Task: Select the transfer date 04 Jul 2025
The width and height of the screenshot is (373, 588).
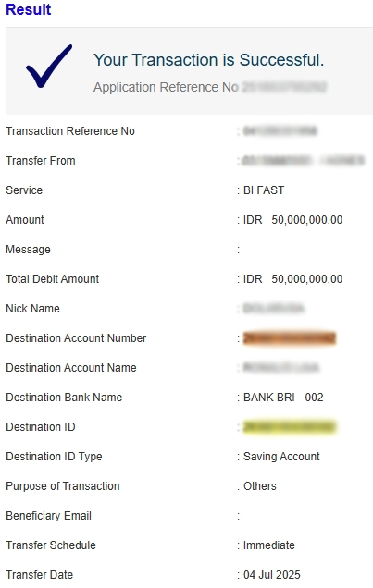Action: click(272, 575)
